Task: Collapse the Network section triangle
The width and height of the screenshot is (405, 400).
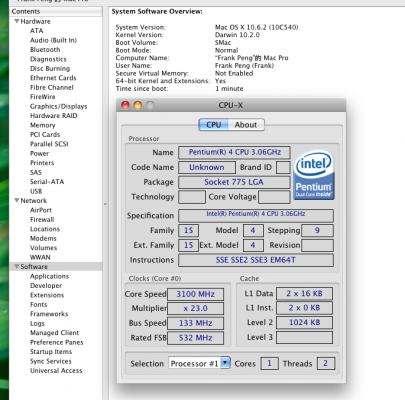Action: click(x=16, y=200)
